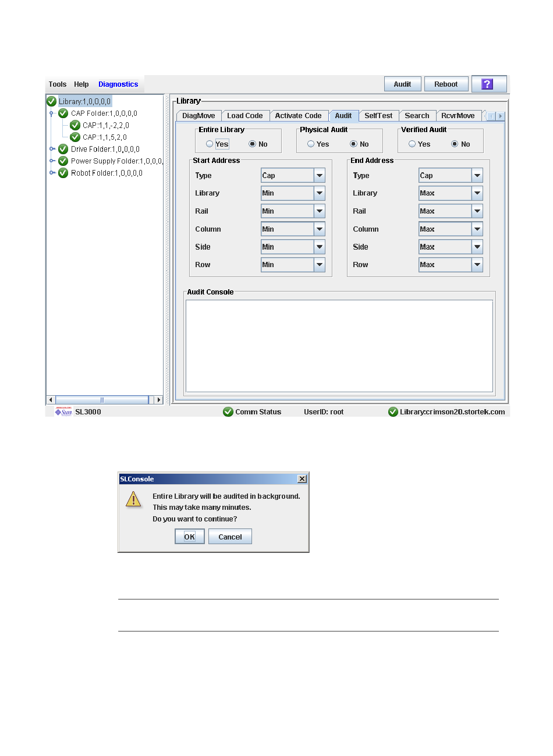Click OK in the SLConsole dialog
The width and height of the screenshot is (553, 756).
point(190,537)
